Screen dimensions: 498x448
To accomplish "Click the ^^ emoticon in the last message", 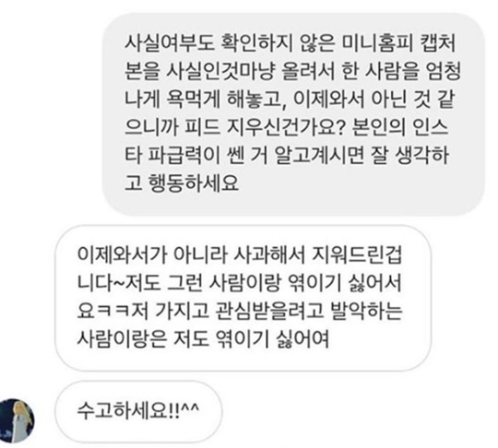I will (191, 408).
